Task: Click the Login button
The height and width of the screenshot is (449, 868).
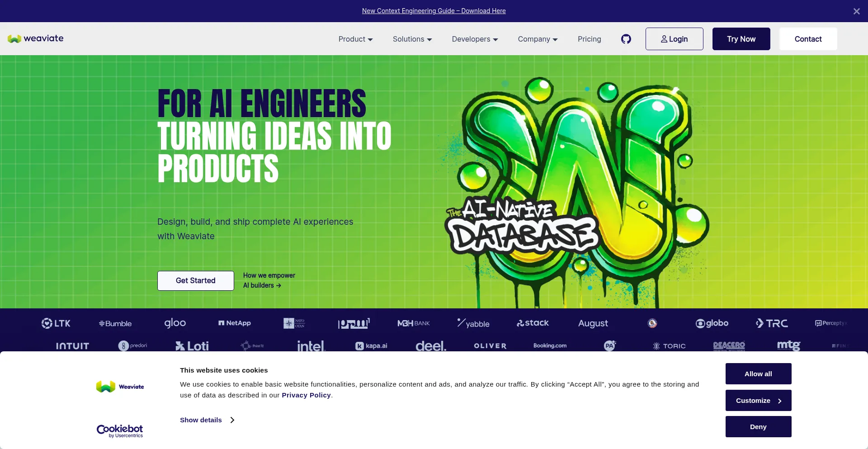Action: [674, 39]
